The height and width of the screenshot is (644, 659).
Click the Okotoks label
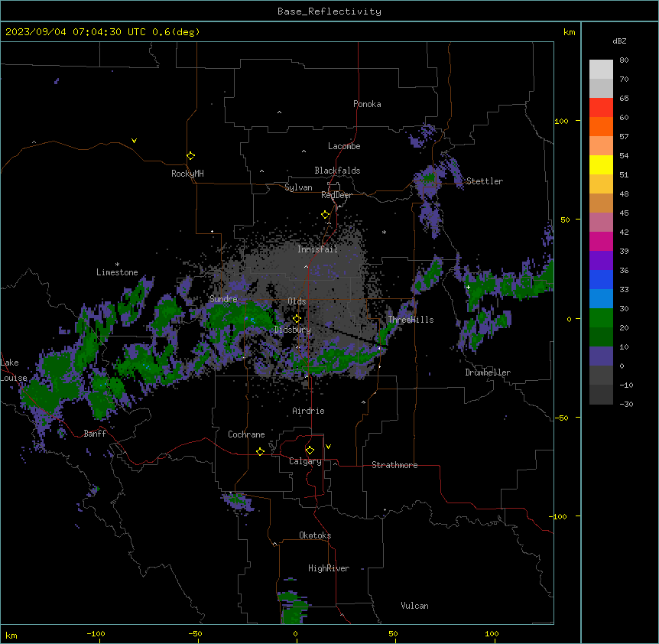pos(315,535)
